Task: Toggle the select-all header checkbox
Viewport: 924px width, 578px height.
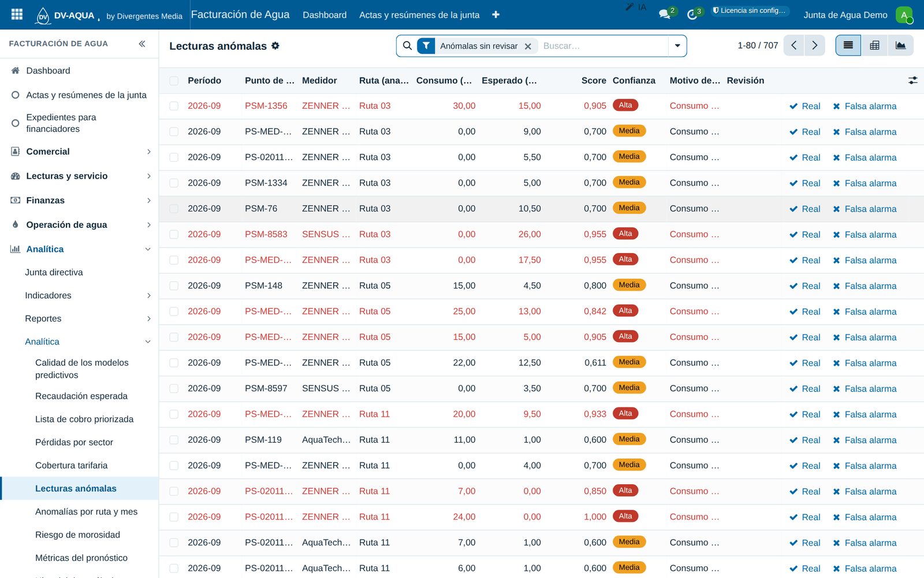Action: pos(174,81)
